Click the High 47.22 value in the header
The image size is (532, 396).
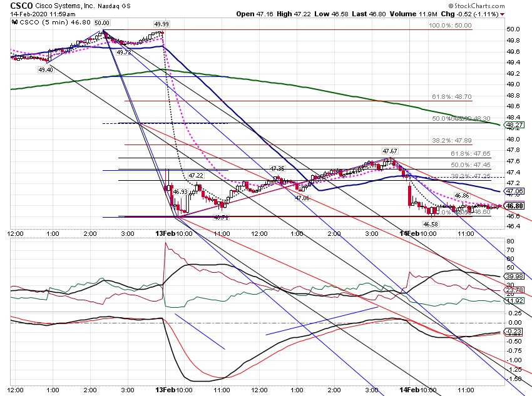(294, 14)
